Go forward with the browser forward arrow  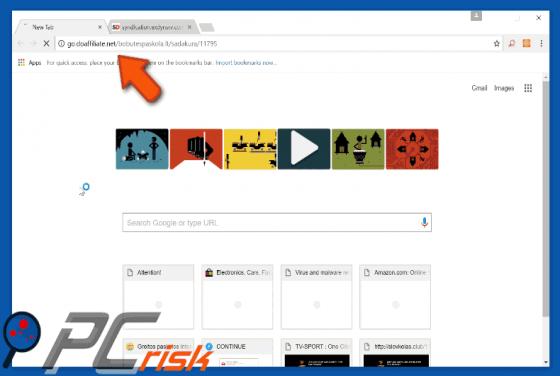click(x=34, y=44)
